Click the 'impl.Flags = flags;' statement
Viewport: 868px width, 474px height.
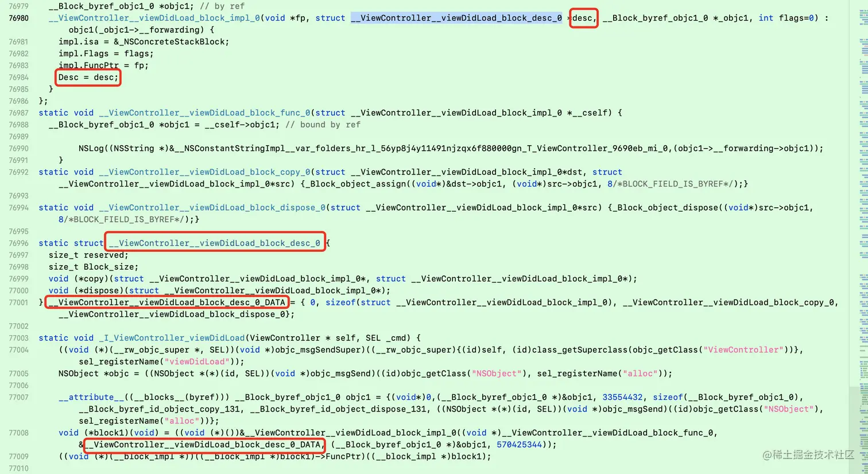(x=106, y=54)
